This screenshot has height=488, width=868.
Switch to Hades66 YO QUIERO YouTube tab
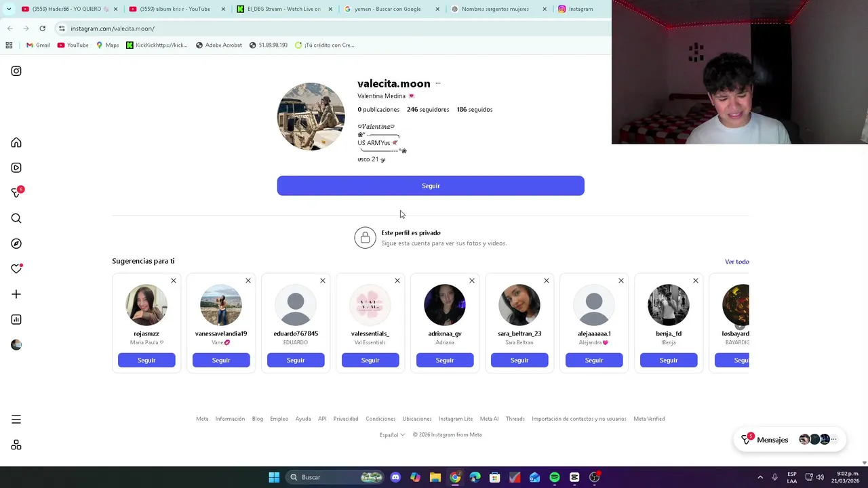pyautogui.click(x=66, y=9)
